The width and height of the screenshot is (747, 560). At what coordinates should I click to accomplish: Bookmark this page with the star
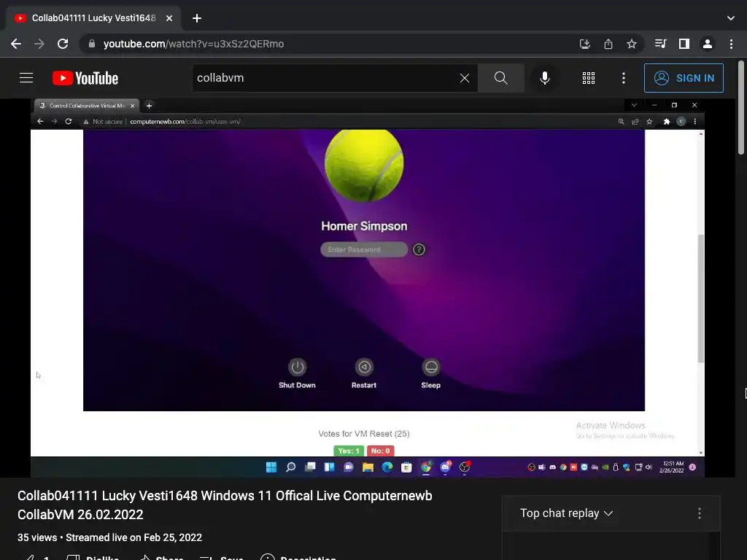[x=632, y=44]
